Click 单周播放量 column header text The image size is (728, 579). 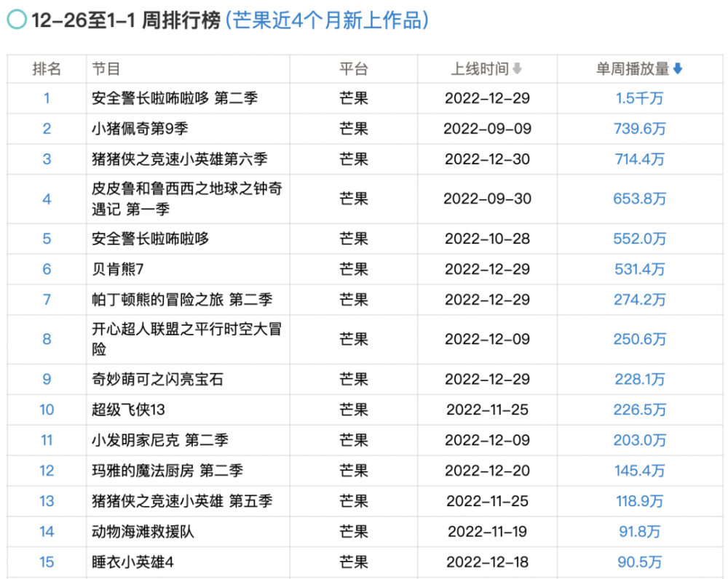pyautogui.click(x=633, y=69)
